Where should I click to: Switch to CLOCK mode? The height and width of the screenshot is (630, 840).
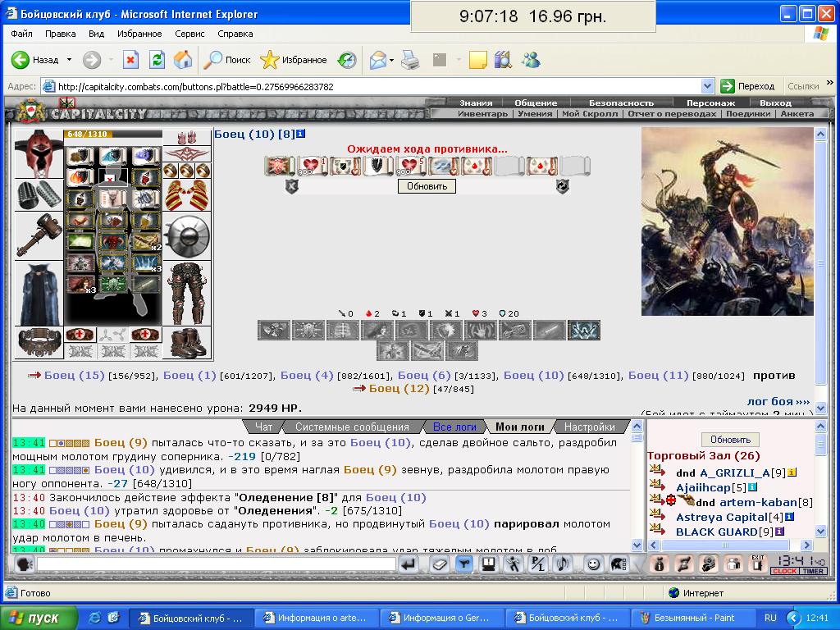pyautogui.click(x=785, y=571)
